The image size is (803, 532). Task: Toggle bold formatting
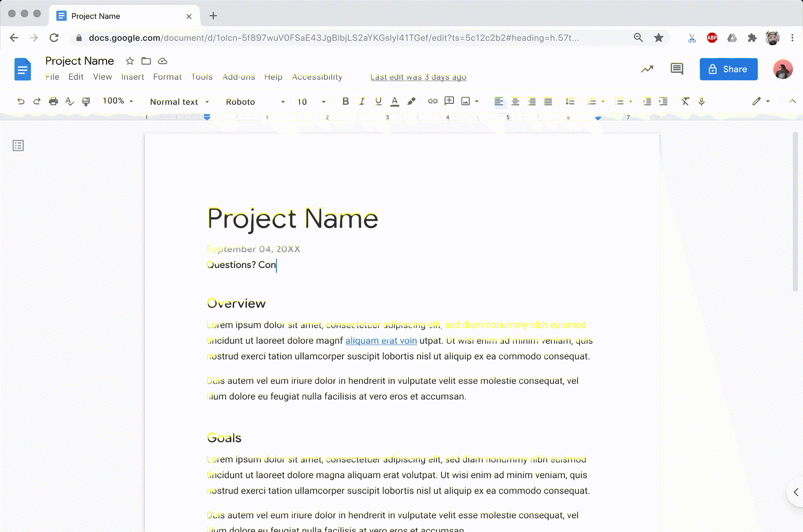tap(345, 101)
